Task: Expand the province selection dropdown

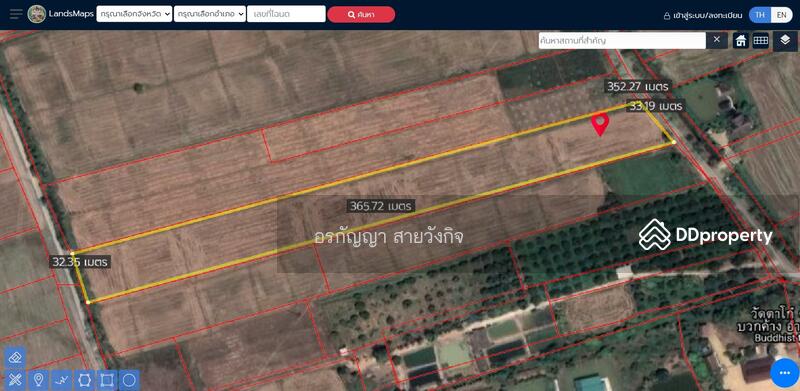Action: coord(134,14)
